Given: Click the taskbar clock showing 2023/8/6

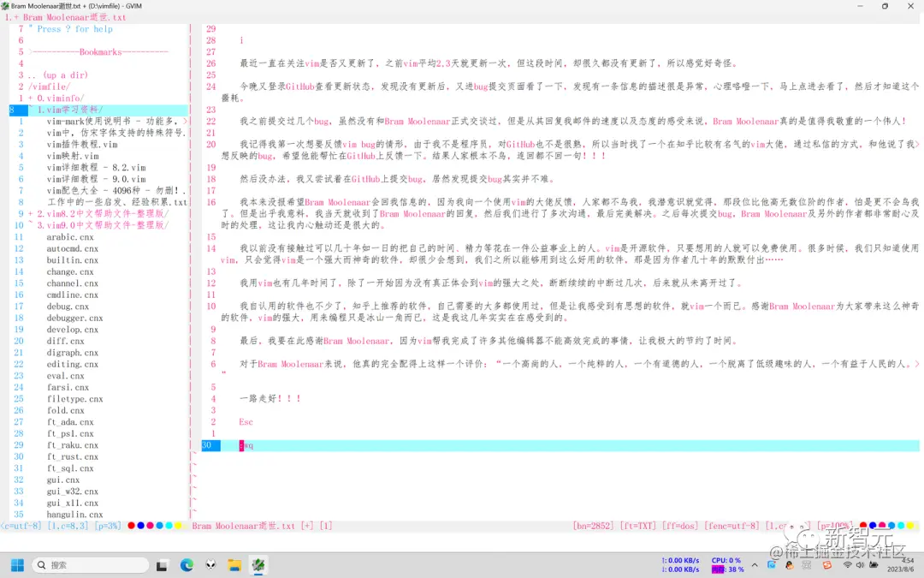Looking at the screenshot, I should (x=900, y=565).
